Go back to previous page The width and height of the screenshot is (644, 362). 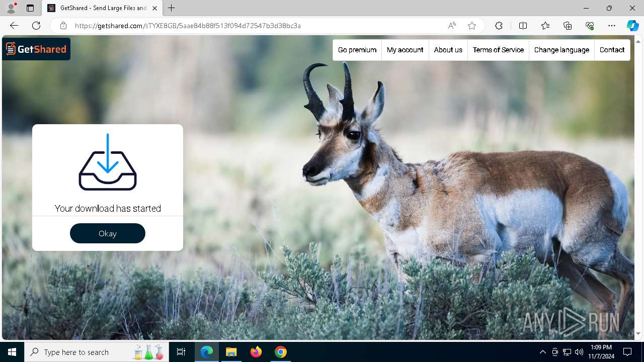[14, 26]
